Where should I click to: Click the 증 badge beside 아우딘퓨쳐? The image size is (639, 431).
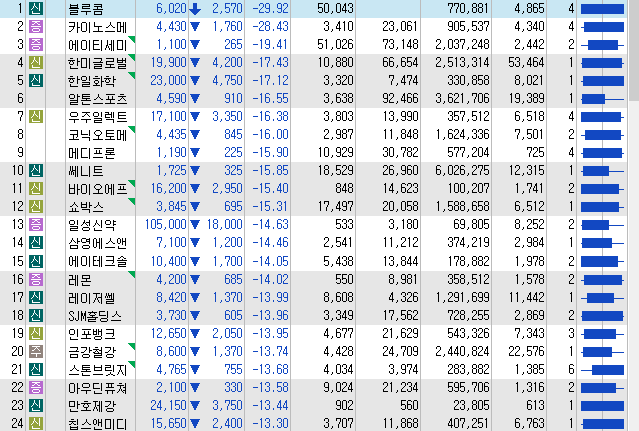(x=36, y=387)
